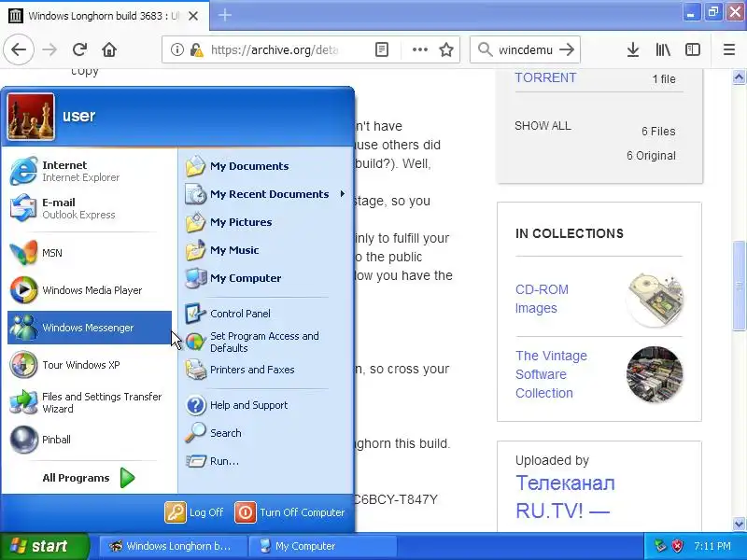Go to the Firefox home page

tap(109, 49)
